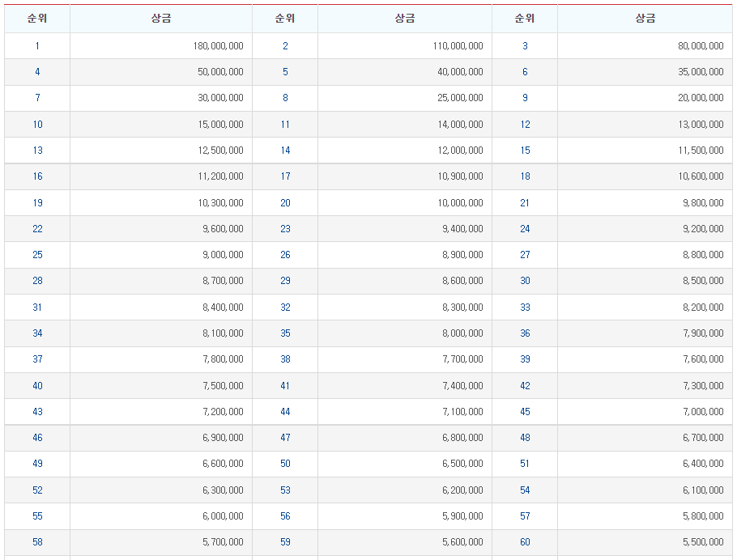
Task: Click the prize amount 15,000,000
Action: pyautogui.click(x=220, y=125)
